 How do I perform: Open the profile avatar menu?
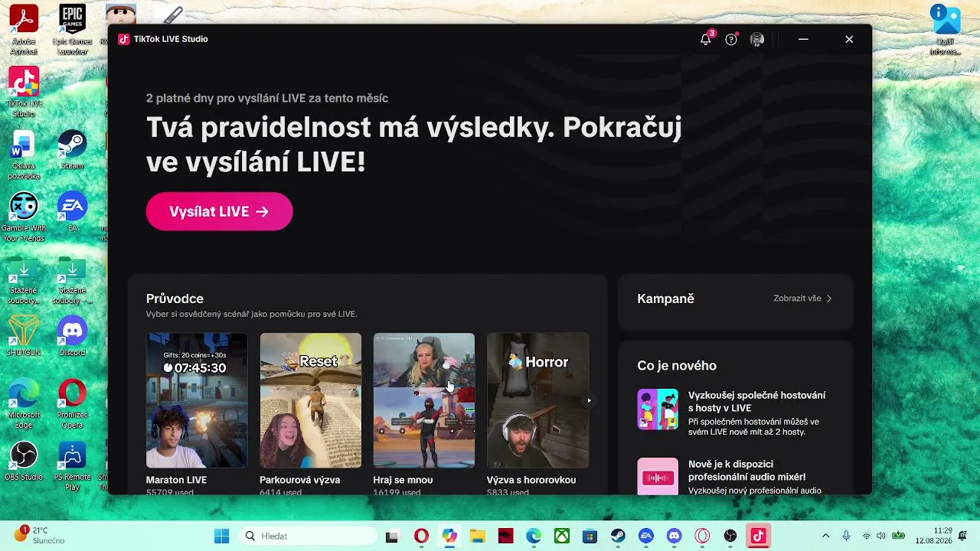[x=757, y=39]
